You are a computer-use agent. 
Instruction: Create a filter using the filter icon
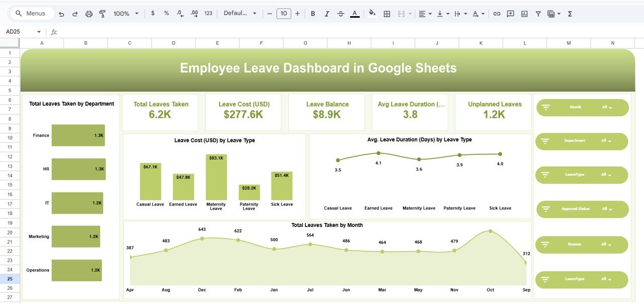(x=538, y=14)
